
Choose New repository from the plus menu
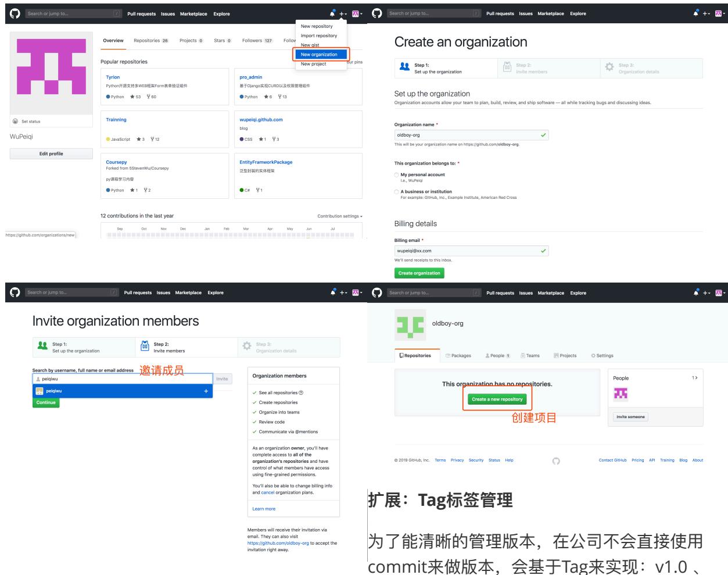tap(317, 26)
